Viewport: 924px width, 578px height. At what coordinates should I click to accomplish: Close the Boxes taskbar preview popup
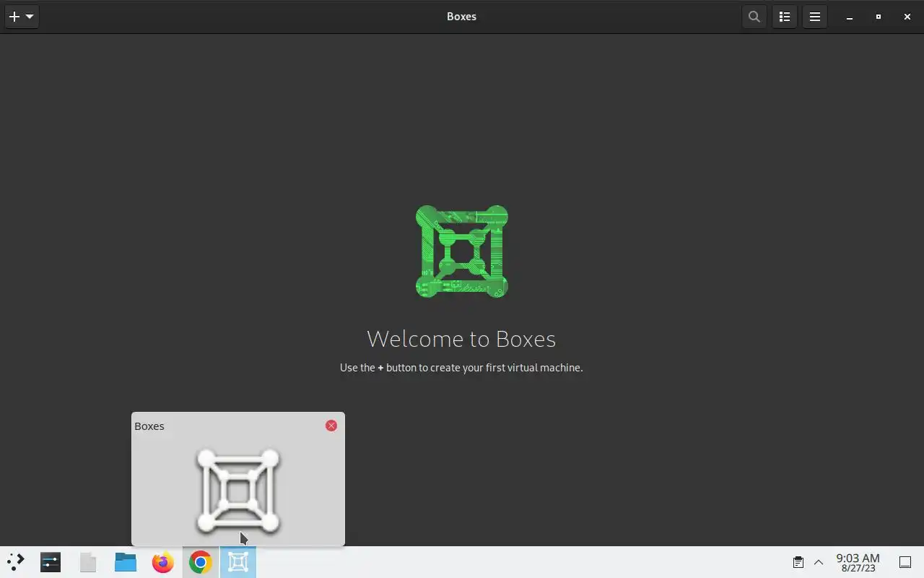pos(331,426)
